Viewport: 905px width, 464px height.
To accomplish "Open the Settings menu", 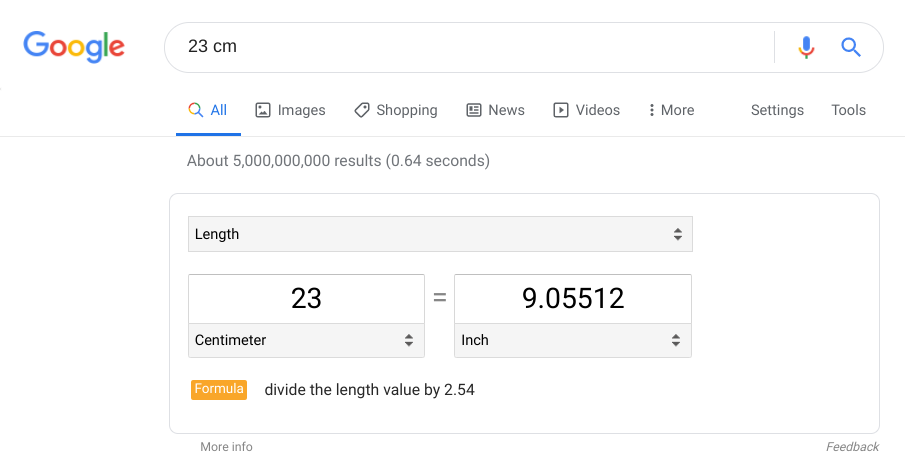I will click(x=777, y=110).
